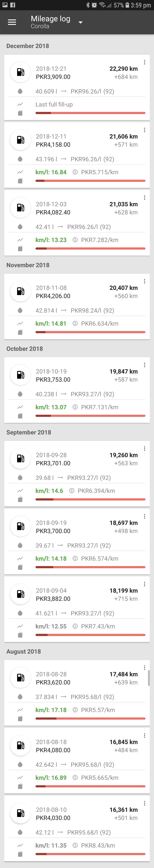Screen dimensions: 154x868
Task: Open overflow menu for 2018-12-21 entry
Action: pos(144,62)
